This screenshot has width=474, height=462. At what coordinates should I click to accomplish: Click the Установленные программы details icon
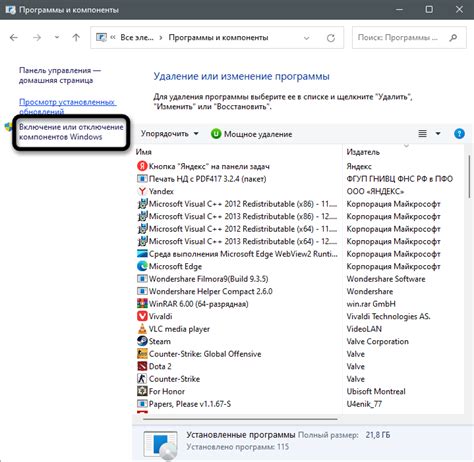point(160,444)
